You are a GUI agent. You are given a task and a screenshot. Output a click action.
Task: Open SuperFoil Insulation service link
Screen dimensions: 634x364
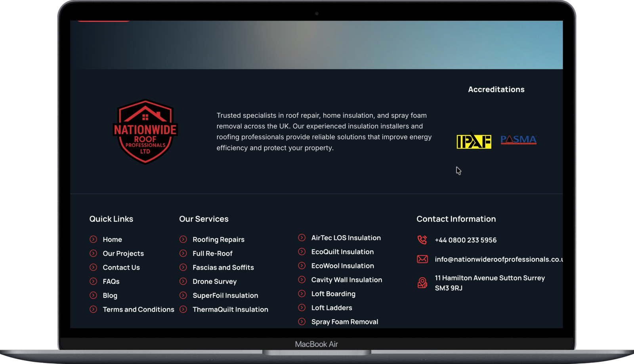click(x=225, y=295)
